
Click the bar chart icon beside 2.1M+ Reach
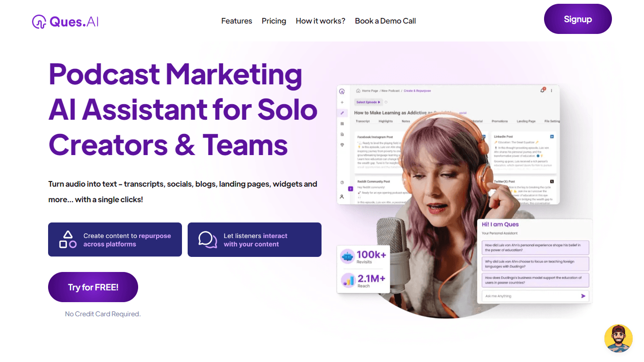[x=348, y=280]
